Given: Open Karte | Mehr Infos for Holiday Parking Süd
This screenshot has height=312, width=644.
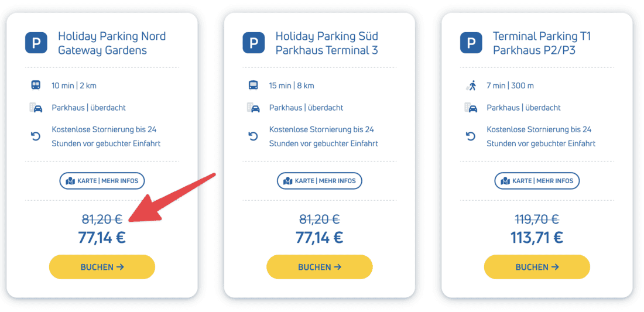Looking at the screenshot, I should [x=320, y=181].
